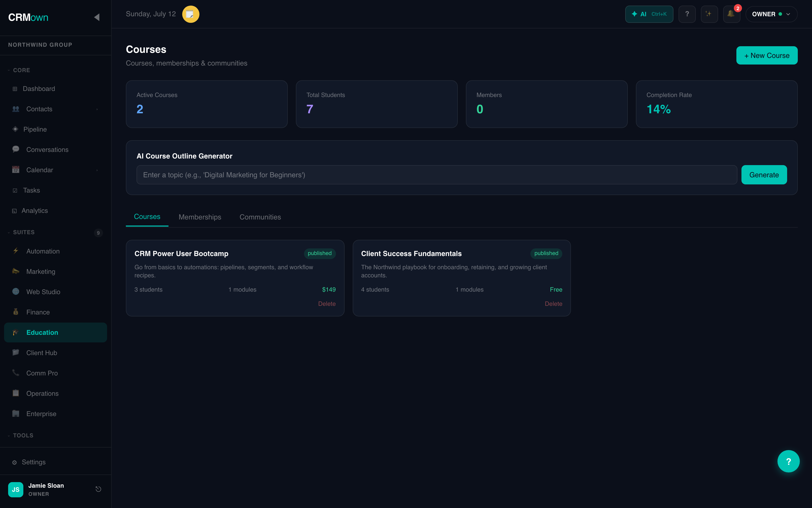
Task: Click the $149 price on Bootcamp card
Action: pos(329,290)
